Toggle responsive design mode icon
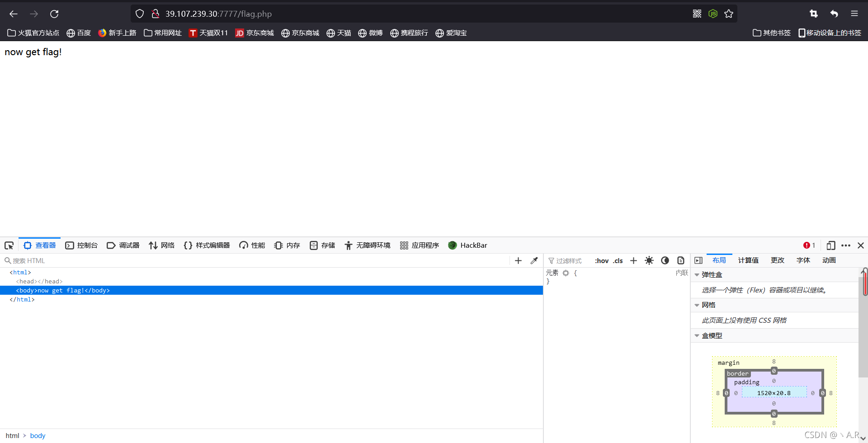The width and height of the screenshot is (868, 443). pos(831,245)
